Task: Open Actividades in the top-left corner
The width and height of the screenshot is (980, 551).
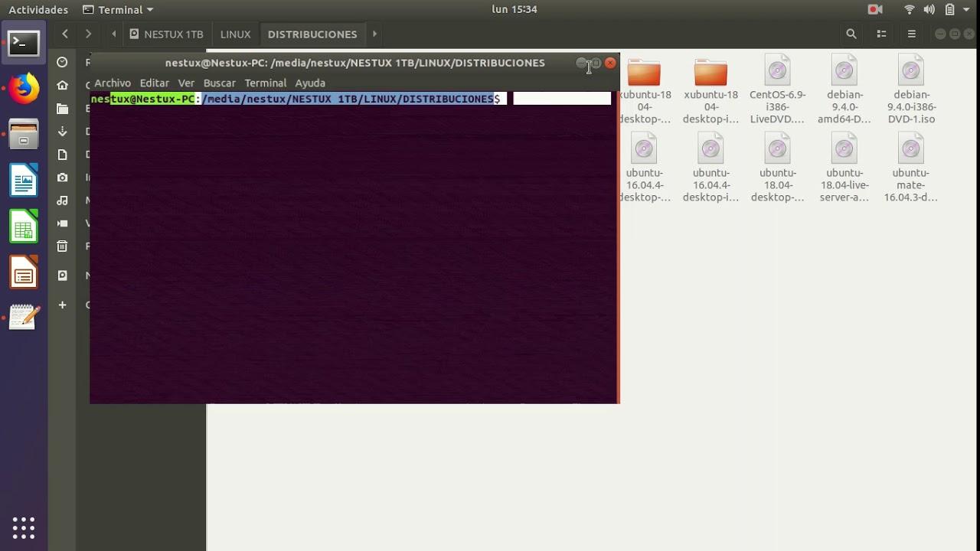Action: click(38, 9)
